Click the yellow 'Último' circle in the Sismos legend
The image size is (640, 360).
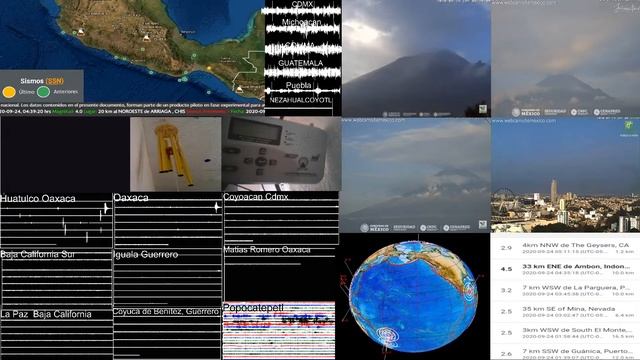(9, 92)
